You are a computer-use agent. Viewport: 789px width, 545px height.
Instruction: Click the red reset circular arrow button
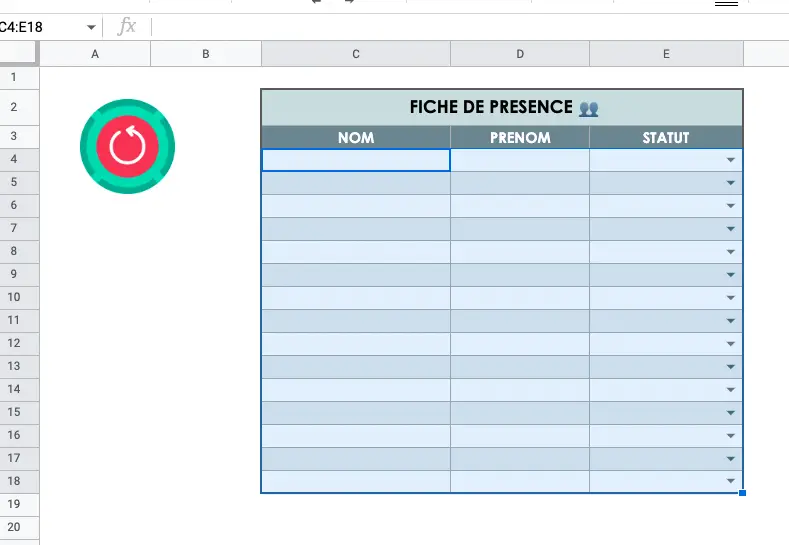(x=127, y=146)
